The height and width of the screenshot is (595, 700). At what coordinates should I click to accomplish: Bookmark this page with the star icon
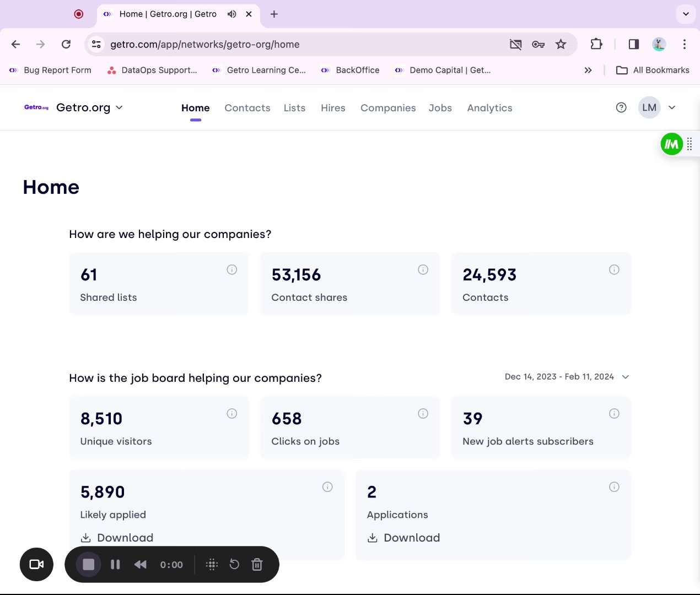pyautogui.click(x=561, y=45)
